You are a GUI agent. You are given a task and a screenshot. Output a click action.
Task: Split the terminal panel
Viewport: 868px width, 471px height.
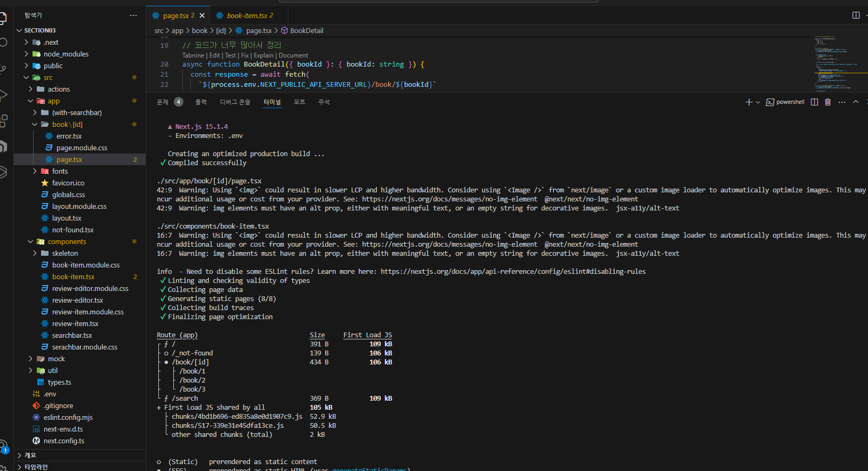814,102
